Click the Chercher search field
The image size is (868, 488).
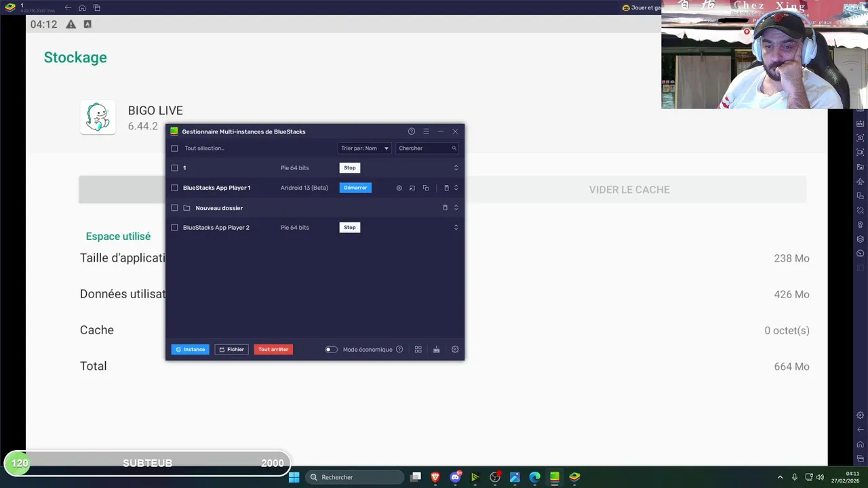[427, 148]
